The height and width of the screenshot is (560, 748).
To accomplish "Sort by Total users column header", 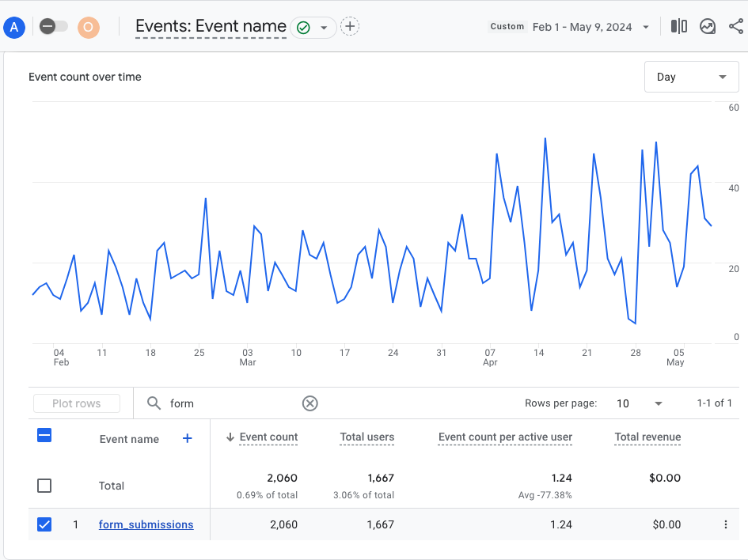I will pyautogui.click(x=366, y=437).
